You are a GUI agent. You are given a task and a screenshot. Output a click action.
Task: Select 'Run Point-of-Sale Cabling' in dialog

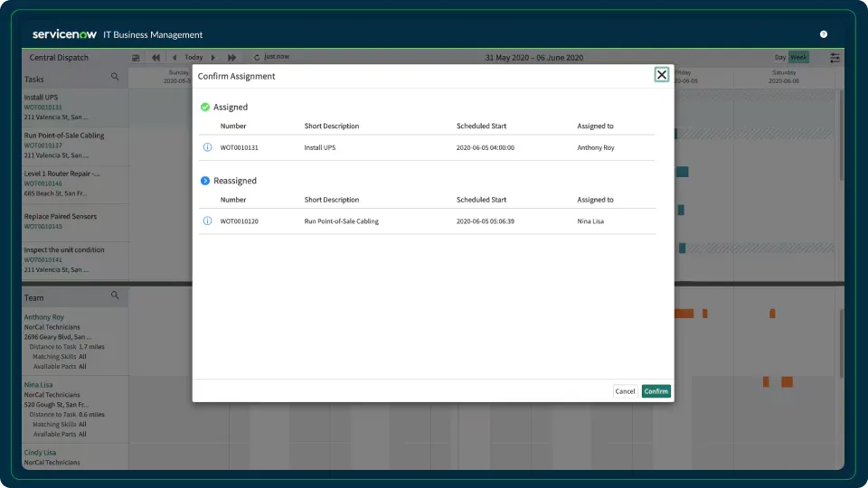point(342,221)
